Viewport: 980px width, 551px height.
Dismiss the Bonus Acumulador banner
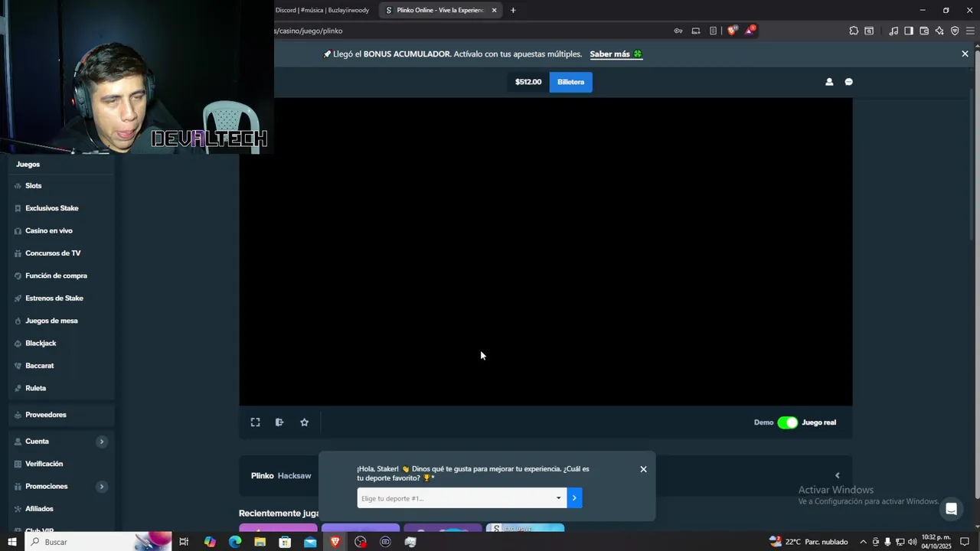[965, 54]
